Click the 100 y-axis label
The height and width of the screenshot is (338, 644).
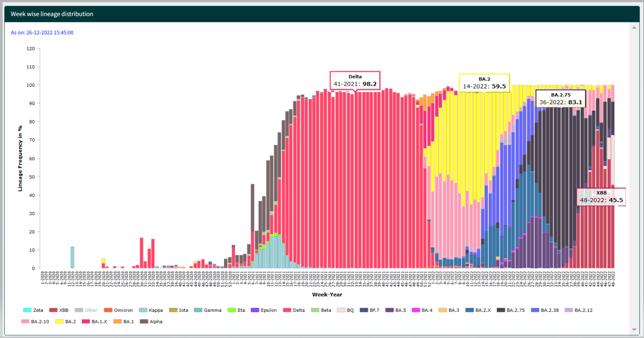pyautogui.click(x=30, y=85)
